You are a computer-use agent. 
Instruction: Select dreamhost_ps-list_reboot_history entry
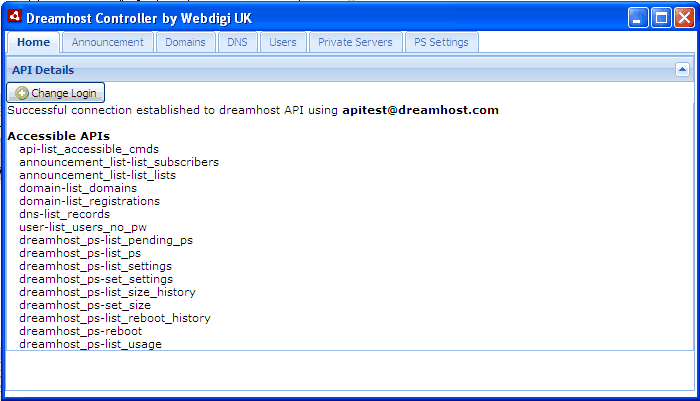coord(115,317)
